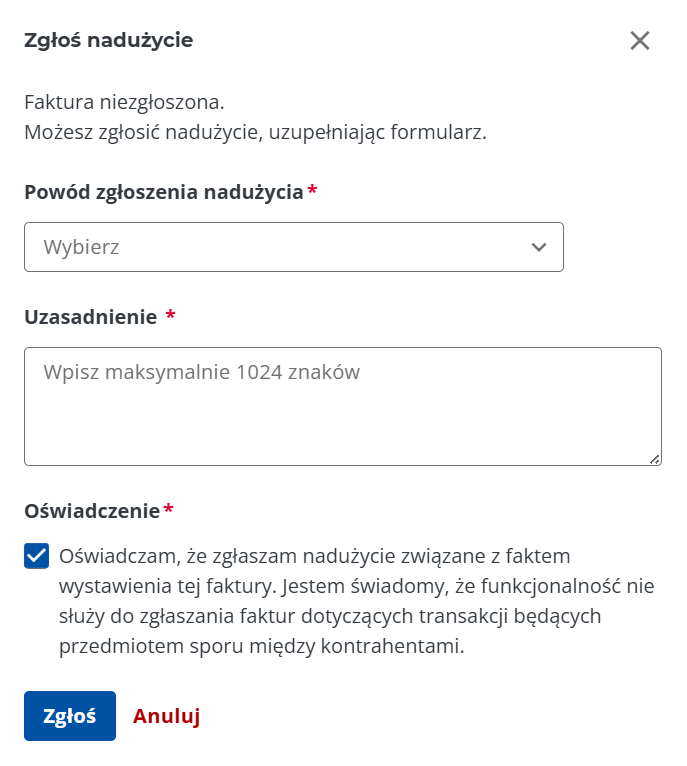Click the textarea resize handle corner
Viewport: 687px width, 766px height.
[x=655, y=459]
